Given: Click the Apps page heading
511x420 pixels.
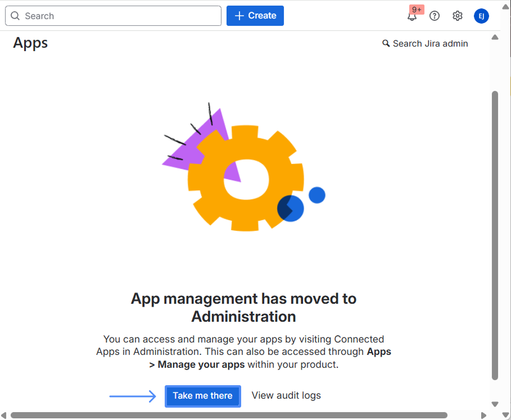Looking at the screenshot, I should (x=30, y=43).
